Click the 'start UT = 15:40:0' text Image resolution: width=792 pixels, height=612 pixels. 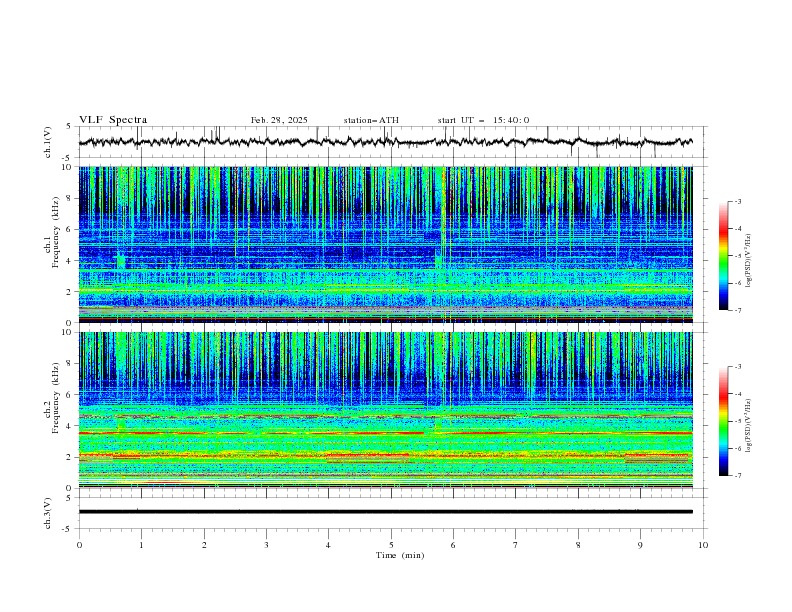pos(483,120)
